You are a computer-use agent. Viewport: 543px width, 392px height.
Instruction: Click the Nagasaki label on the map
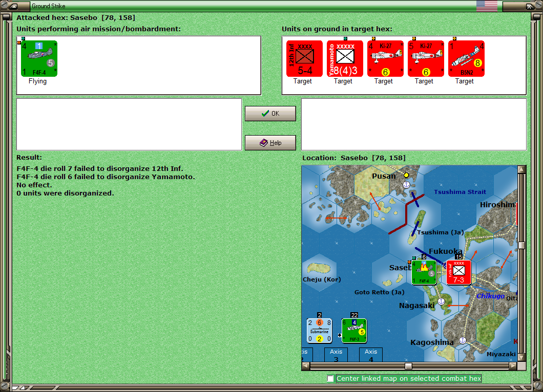coord(416,306)
